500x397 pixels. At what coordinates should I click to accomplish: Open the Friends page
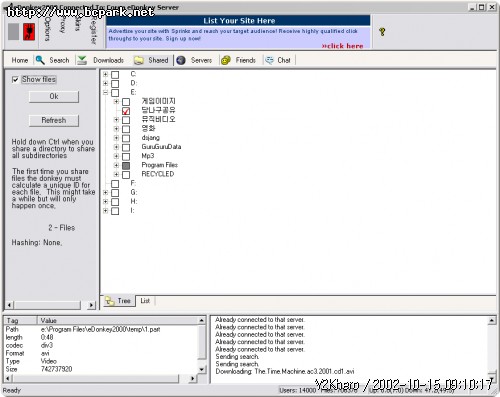[x=239, y=60]
